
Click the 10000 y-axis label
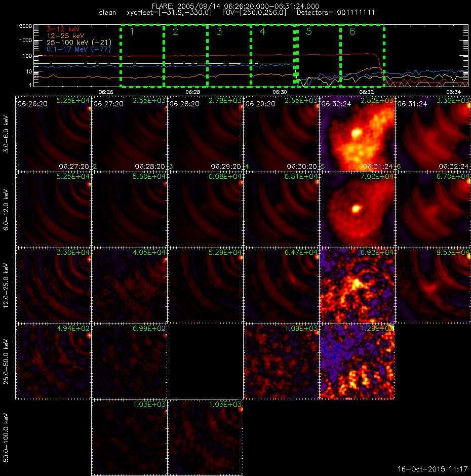[x=24, y=26]
